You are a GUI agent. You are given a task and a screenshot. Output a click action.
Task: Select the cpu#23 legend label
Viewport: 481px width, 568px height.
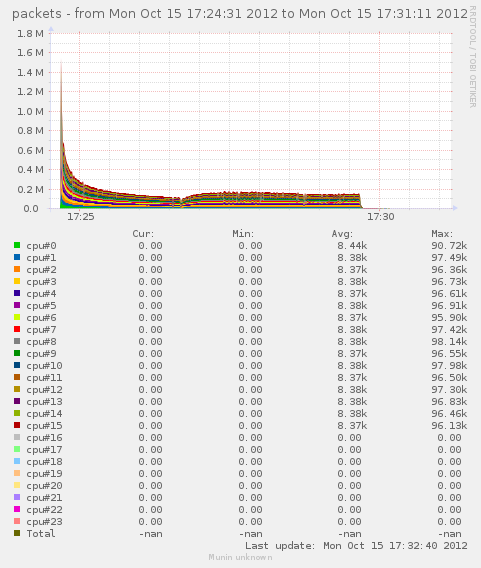(44, 522)
